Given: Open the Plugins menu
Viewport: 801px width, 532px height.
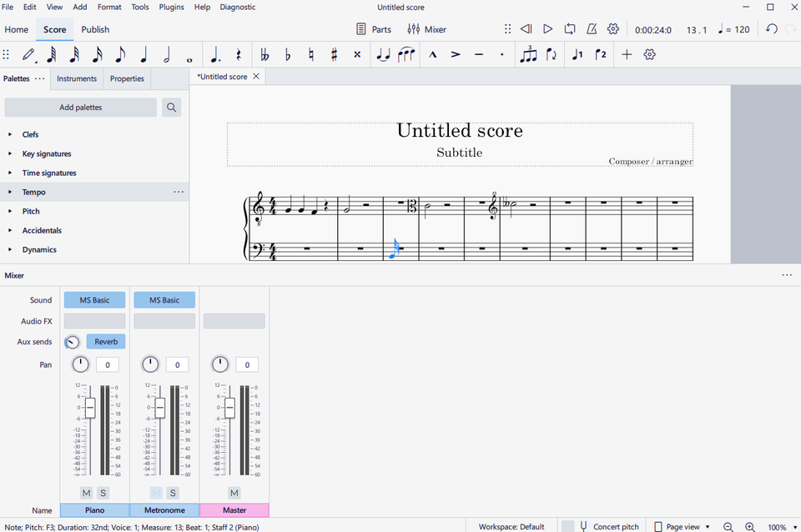Looking at the screenshot, I should click(171, 7).
